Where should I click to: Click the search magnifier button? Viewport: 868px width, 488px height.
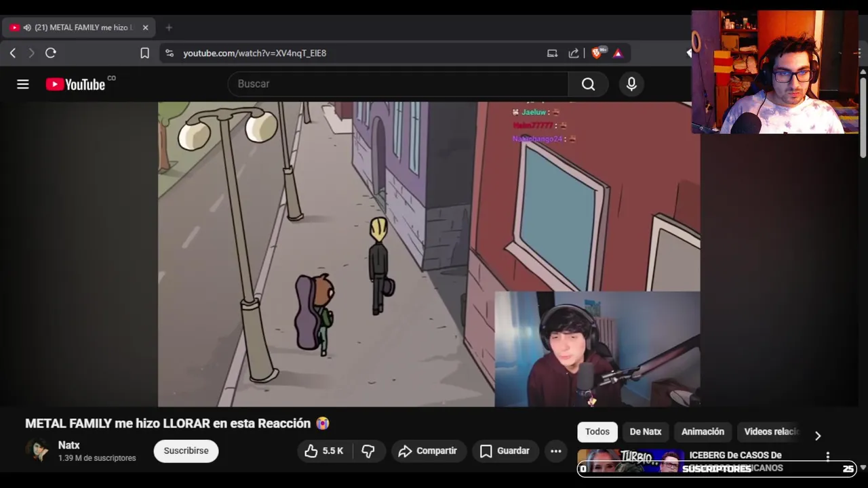[588, 84]
